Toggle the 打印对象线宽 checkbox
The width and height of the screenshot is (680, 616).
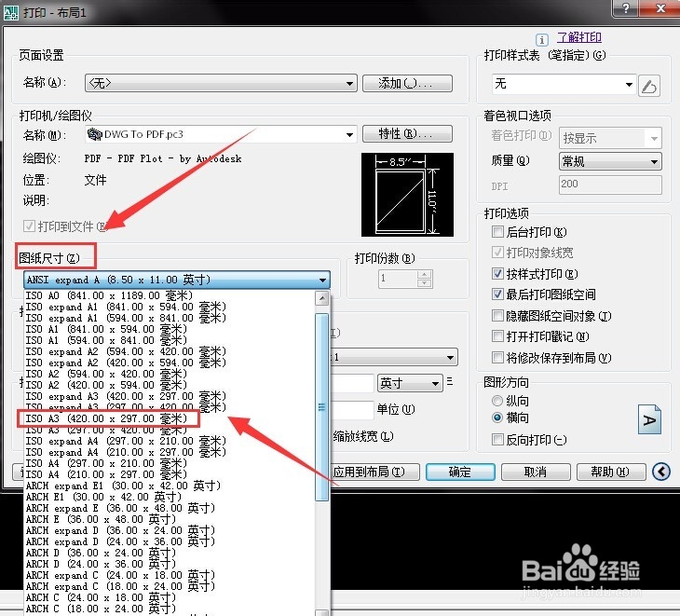pyautogui.click(x=497, y=252)
